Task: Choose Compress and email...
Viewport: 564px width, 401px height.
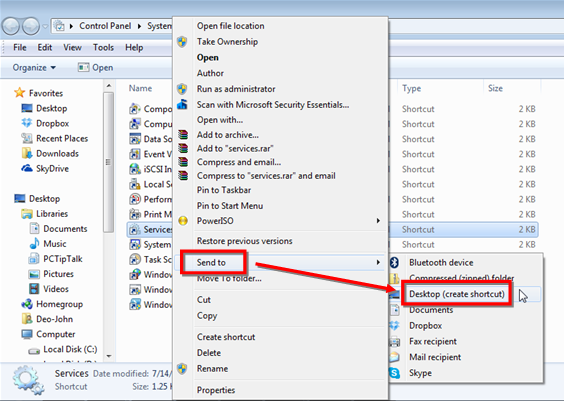Action: tap(239, 162)
